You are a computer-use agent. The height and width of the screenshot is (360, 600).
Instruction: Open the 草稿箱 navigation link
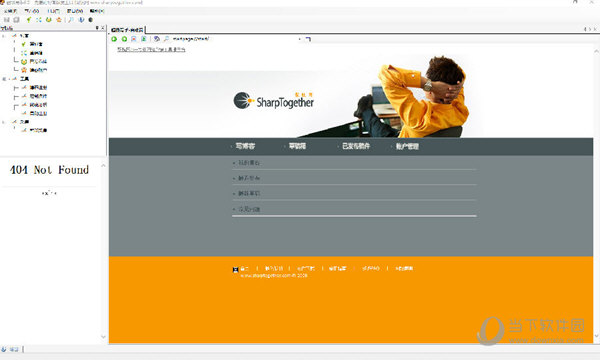[x=297, y=146]
